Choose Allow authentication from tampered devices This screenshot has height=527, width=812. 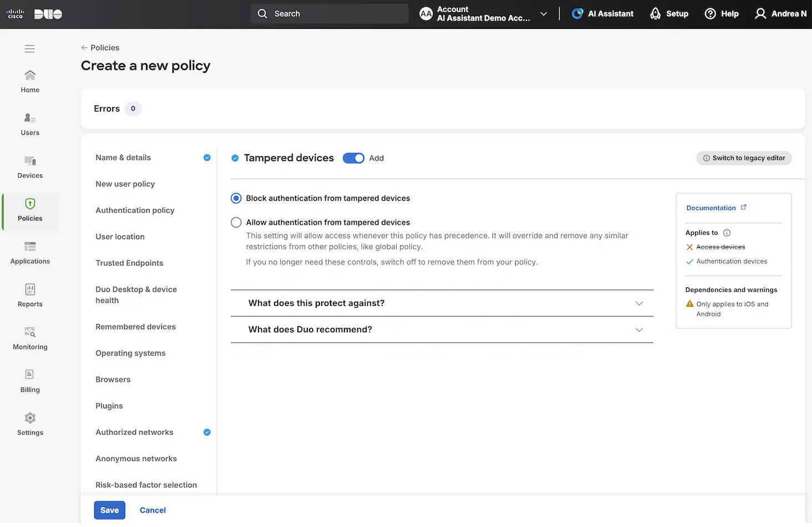pyautogui.click(x=236, y=222)
